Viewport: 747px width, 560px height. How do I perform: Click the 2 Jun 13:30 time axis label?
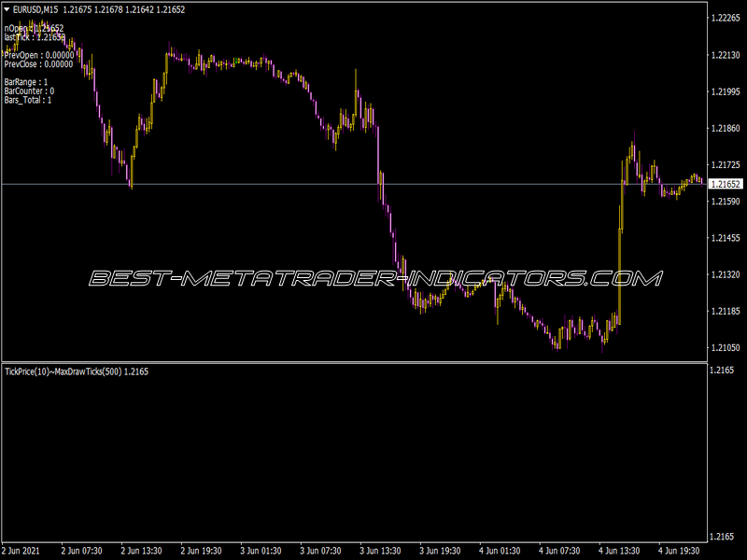click(x=141, y=551)
